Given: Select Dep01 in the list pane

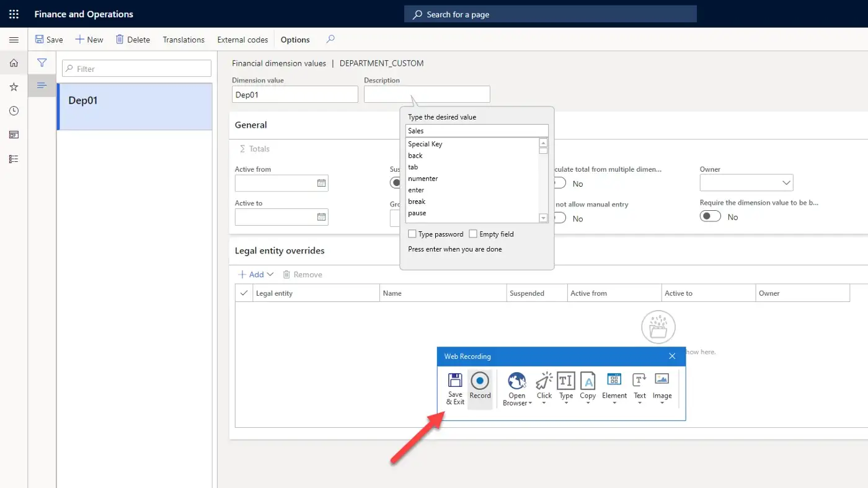Looking at the screenshot, I should pos(135,107).
